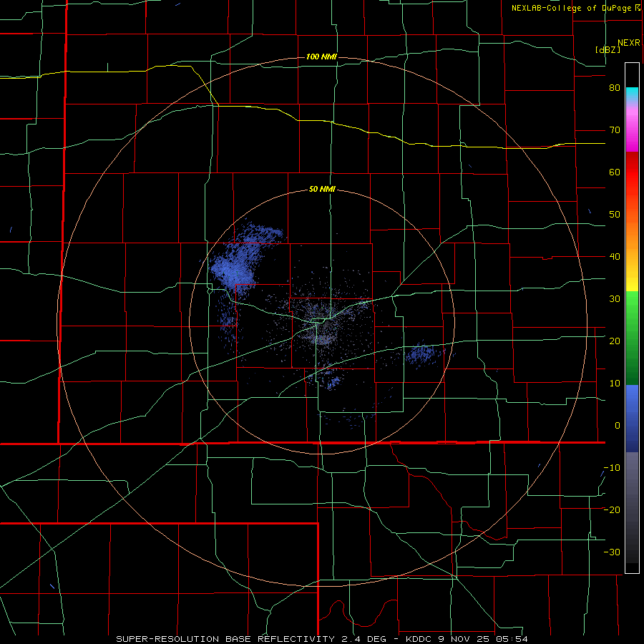Click the 80 dBZ scale value
Screen dimensions: 644x644
[x=615, y=88]
